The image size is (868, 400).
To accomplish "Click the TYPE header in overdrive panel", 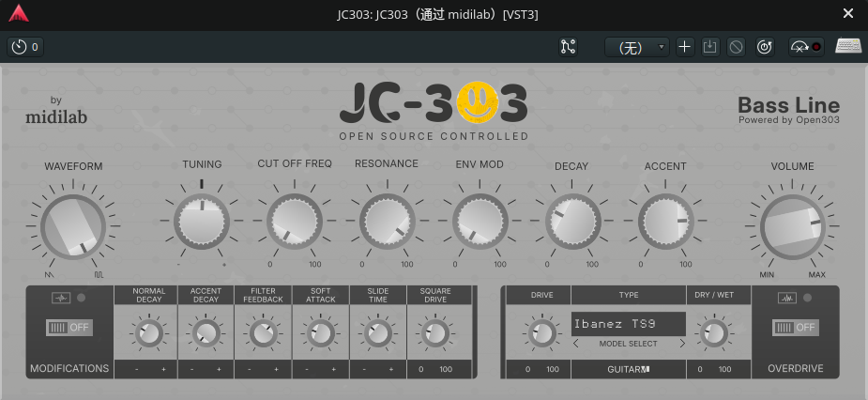I will (x=629, y=295).
